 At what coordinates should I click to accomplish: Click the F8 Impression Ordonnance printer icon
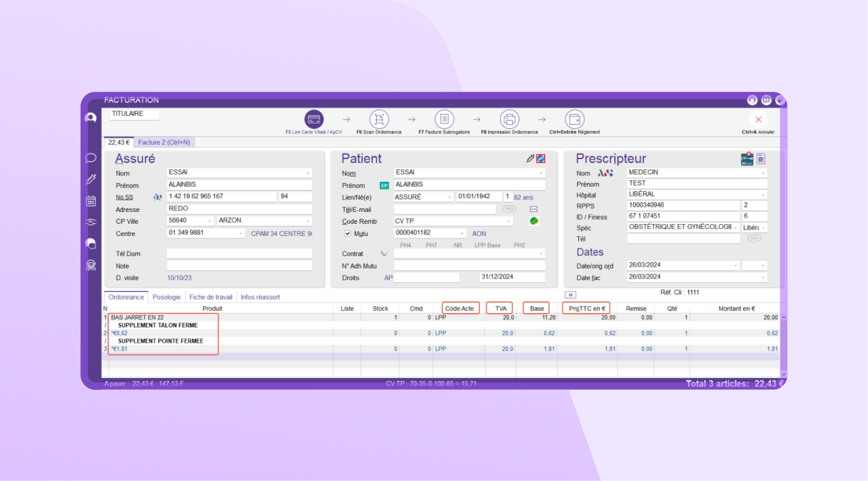(509, 119)
